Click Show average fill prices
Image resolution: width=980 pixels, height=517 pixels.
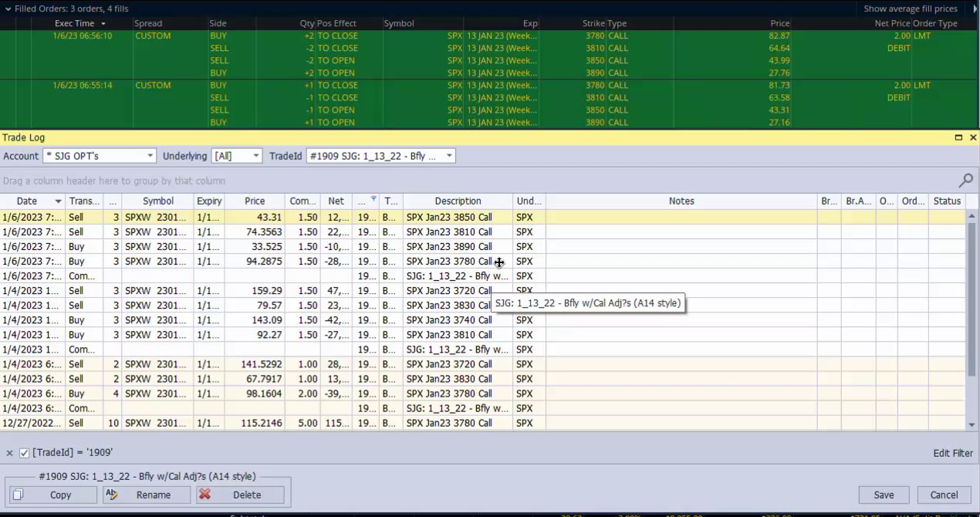tap(910, 8)
